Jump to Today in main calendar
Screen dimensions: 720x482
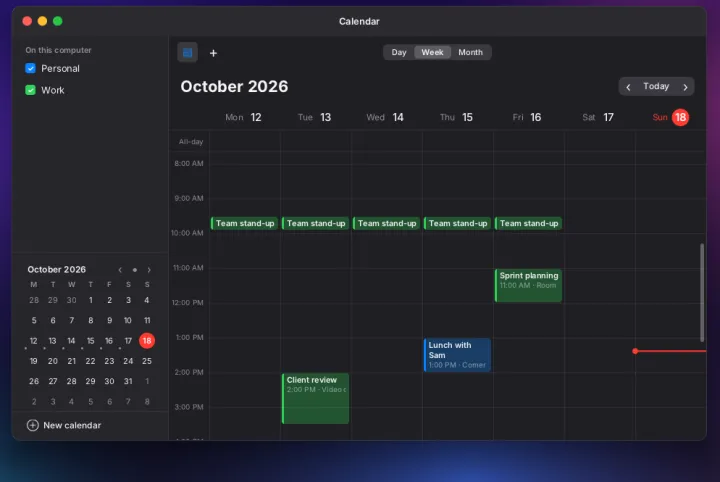point(656,86)
